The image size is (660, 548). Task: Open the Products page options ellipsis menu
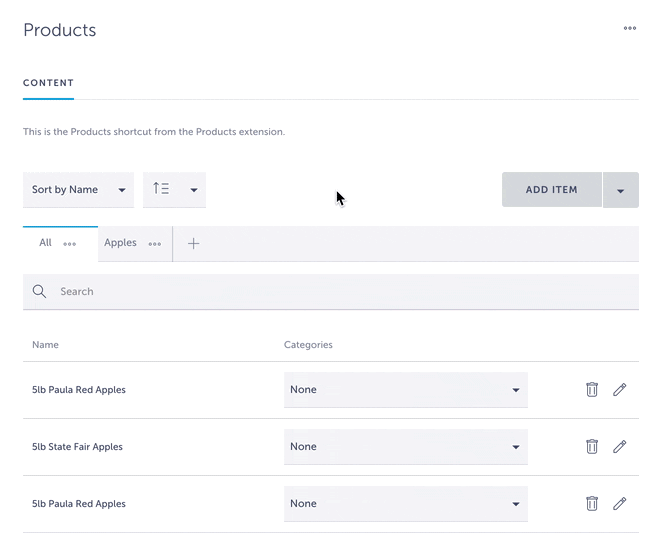click(630, 28)
